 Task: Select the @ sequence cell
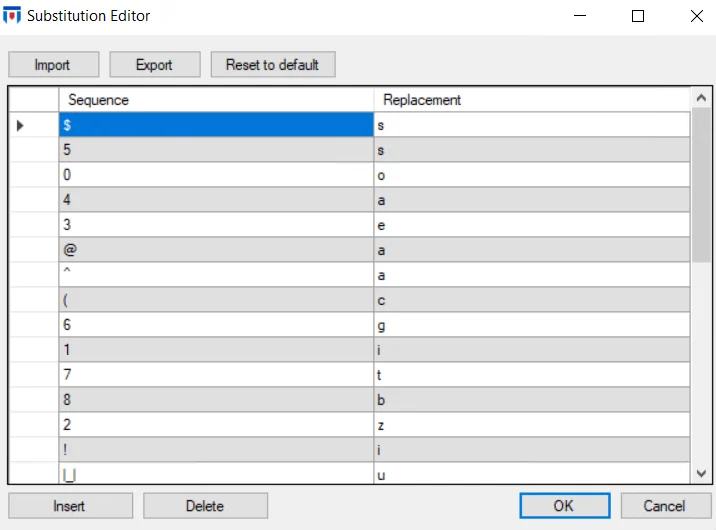216,250
